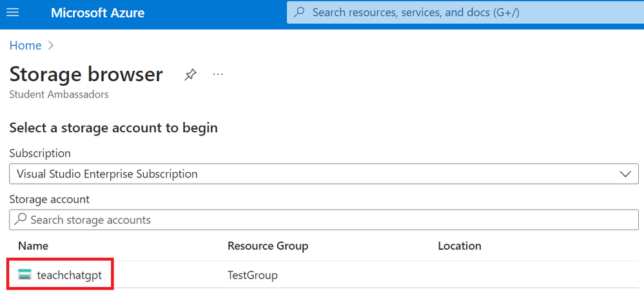The width and height of the screenshot is (644, 294).
Task: Click the magnifier icon in storage accounts search
Action: 21,220
